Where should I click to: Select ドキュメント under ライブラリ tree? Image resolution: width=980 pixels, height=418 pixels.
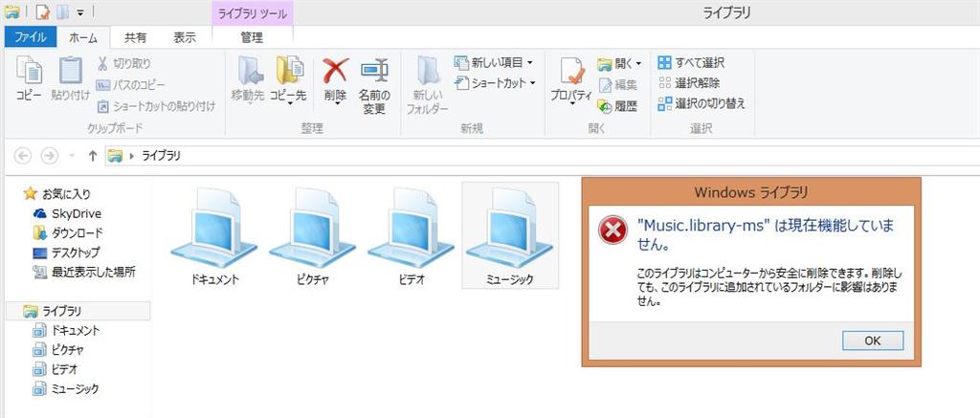tap(66, 331)
